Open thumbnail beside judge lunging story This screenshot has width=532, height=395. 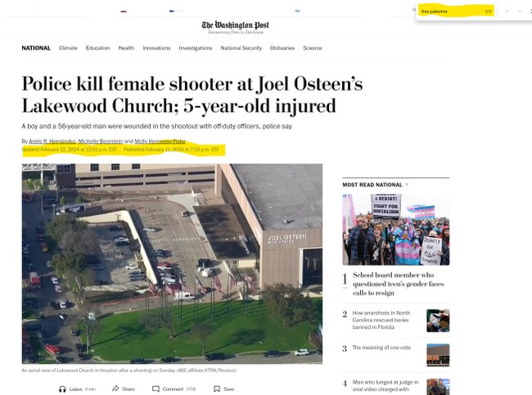438,387
